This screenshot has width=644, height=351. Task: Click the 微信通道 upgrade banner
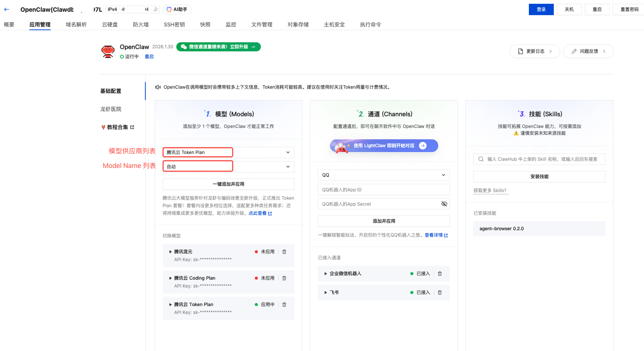[219, 47]
